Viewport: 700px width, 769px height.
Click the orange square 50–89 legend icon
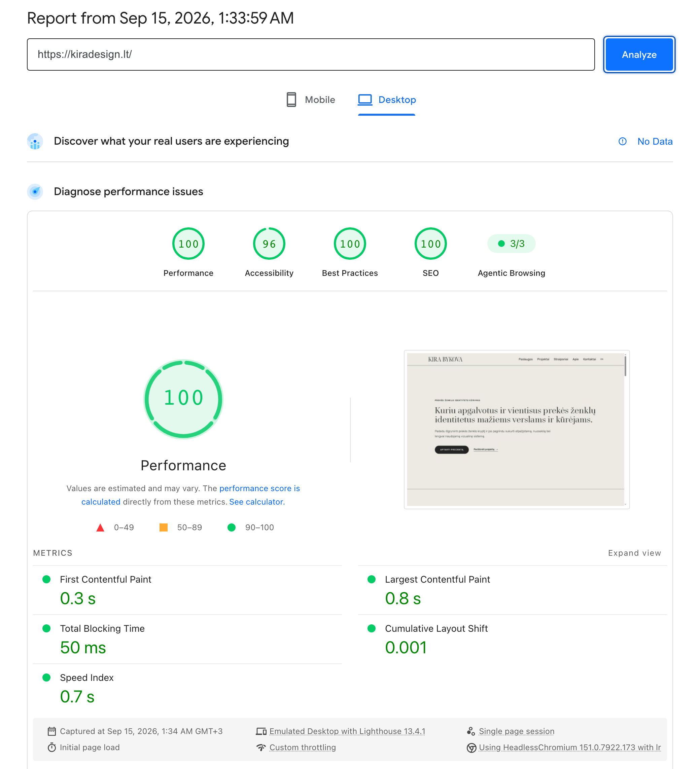163,527
